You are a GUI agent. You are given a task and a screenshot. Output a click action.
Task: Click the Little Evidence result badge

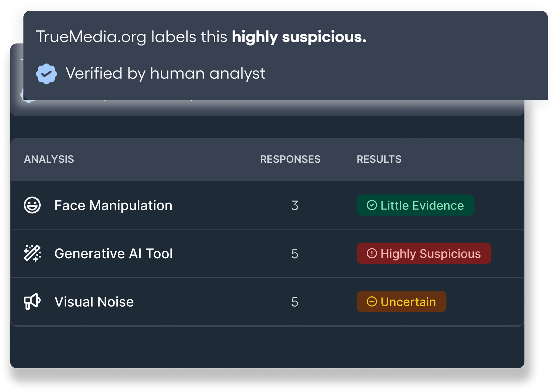(415, 205)
